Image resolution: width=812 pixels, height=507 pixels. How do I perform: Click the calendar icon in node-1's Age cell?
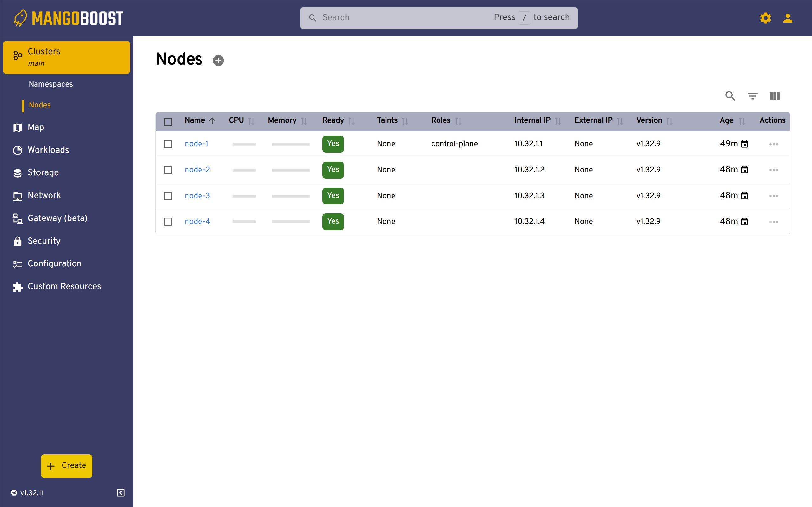744,144
